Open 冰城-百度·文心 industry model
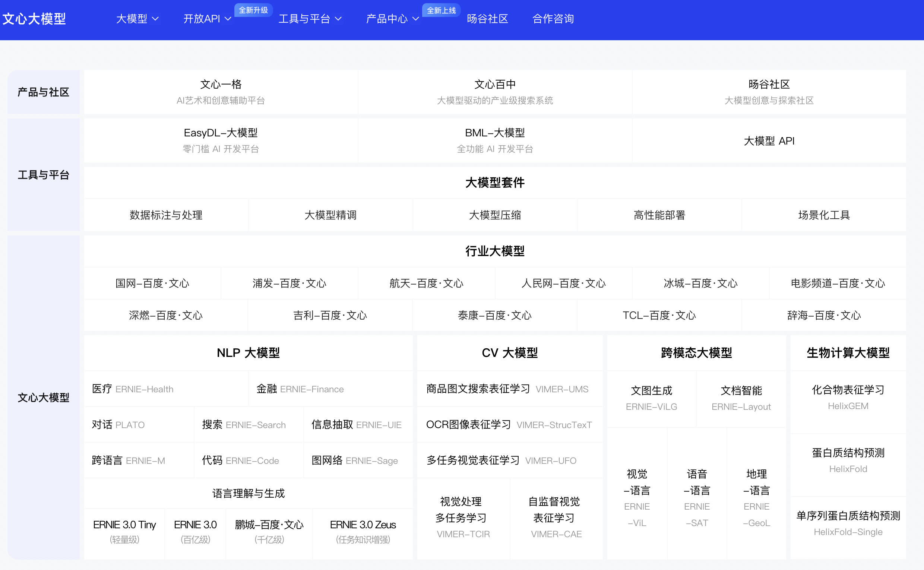Image resolution: width=924 pixels, height=570 pixels. click(700, 283)
